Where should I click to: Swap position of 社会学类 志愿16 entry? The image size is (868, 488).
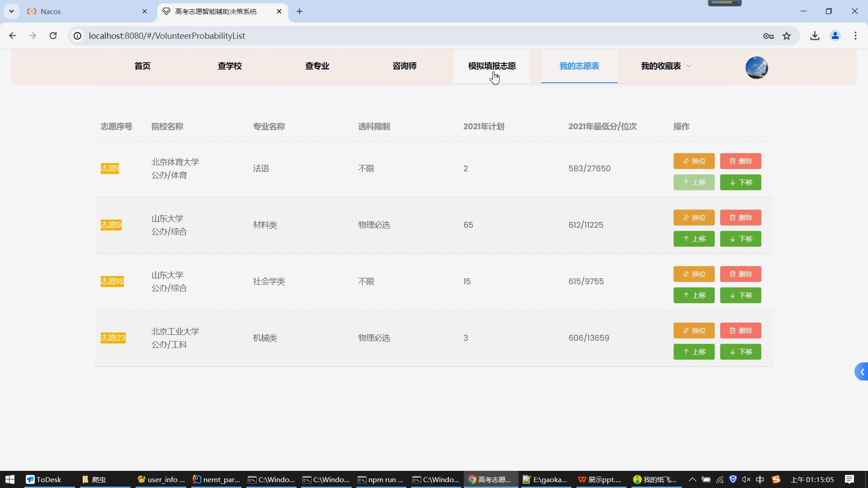click(693, 274)
